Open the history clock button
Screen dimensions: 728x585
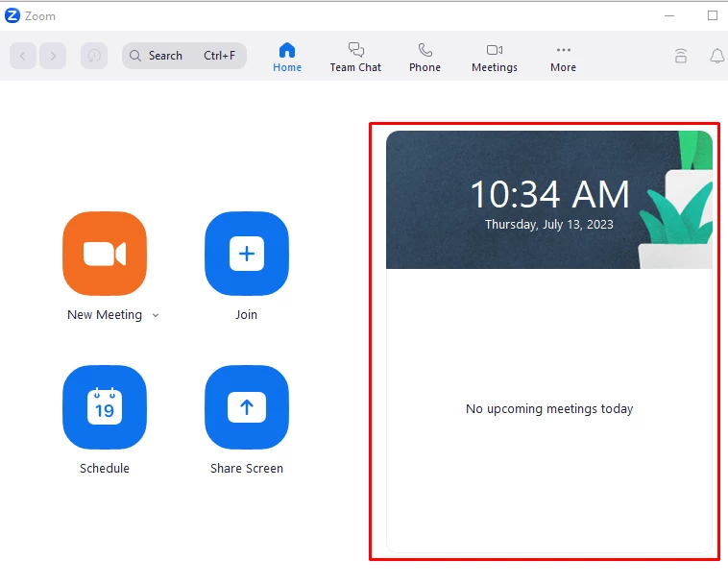pos(94,56)
